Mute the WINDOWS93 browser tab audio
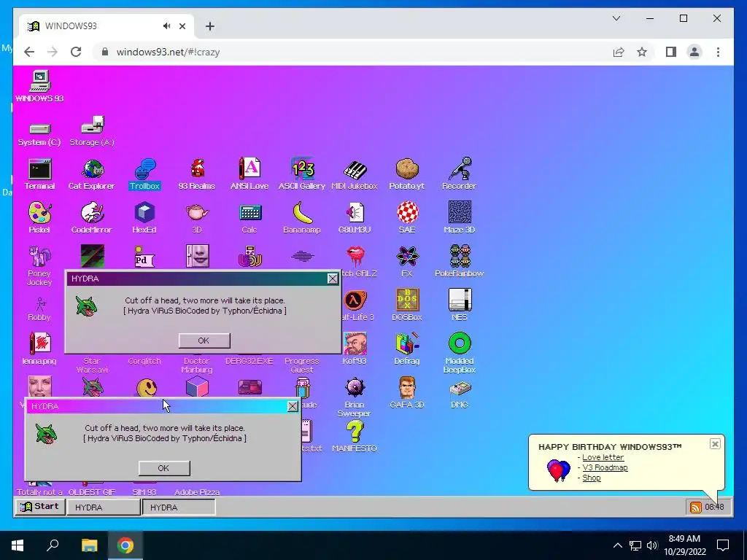747x560 pixels. tap(166, 26)
